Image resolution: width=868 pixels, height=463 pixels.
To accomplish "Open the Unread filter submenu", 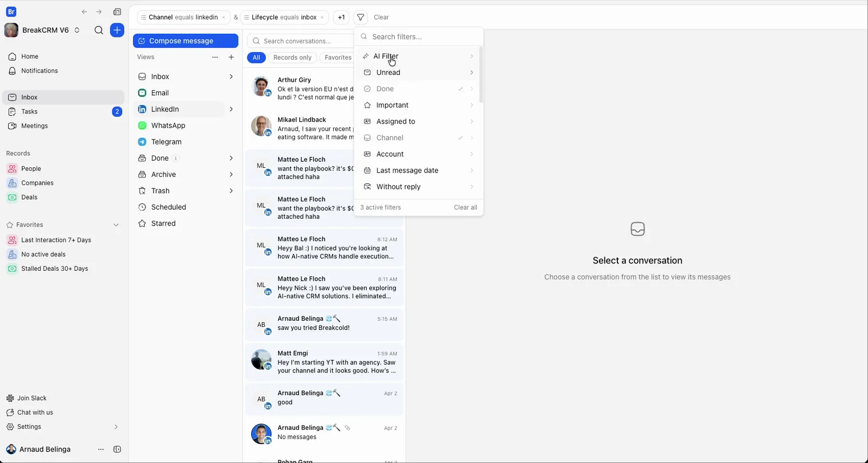I will 418,73.
